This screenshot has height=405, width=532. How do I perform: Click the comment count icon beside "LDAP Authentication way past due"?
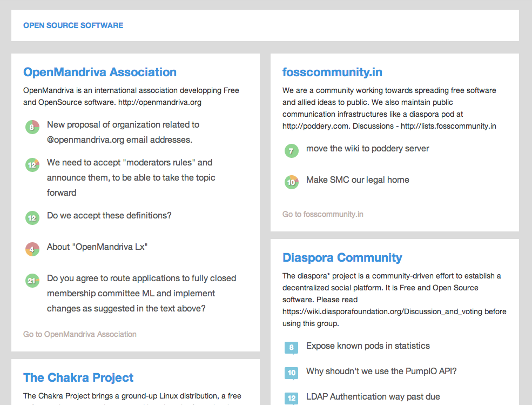coord(292,398)
